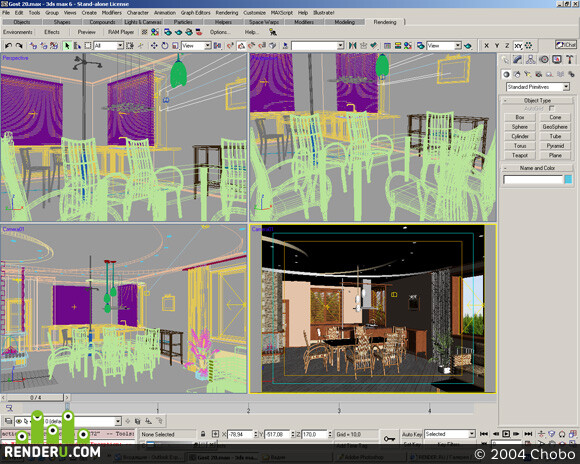Enable the Auto Key button
The height and width of the screenshot is (464, 580).
pyautogui.click(x=412, y=434)
